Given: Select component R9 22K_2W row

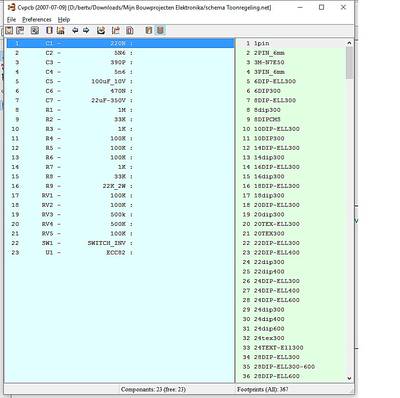Looking at the screenshot, I should [x=120, y=186].
